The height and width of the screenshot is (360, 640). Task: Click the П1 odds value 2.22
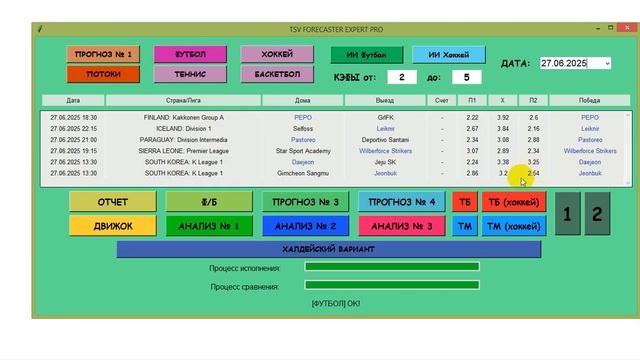click(x=472, y=118)
